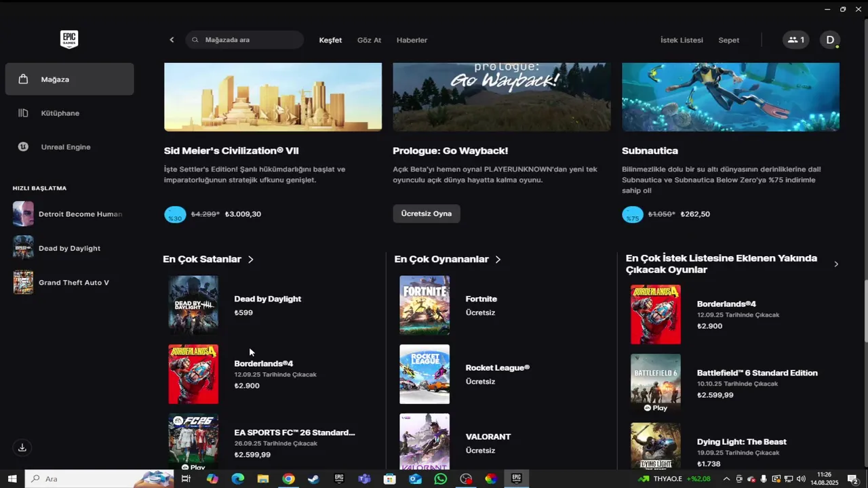Show hidden system tray icons
Image resolution: width=868 pixels, height=488 pixels.
coord(726,479)
